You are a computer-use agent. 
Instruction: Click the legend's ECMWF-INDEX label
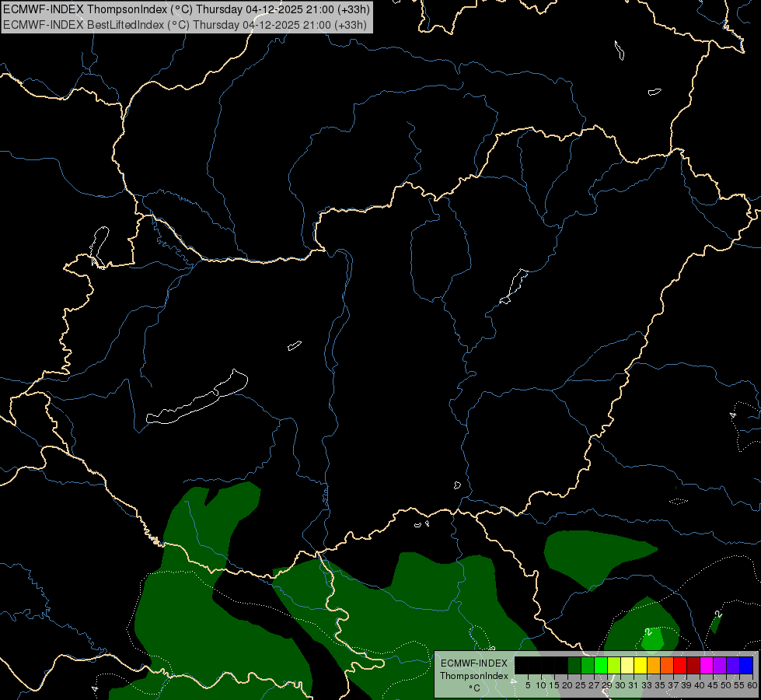click(474, 663)
